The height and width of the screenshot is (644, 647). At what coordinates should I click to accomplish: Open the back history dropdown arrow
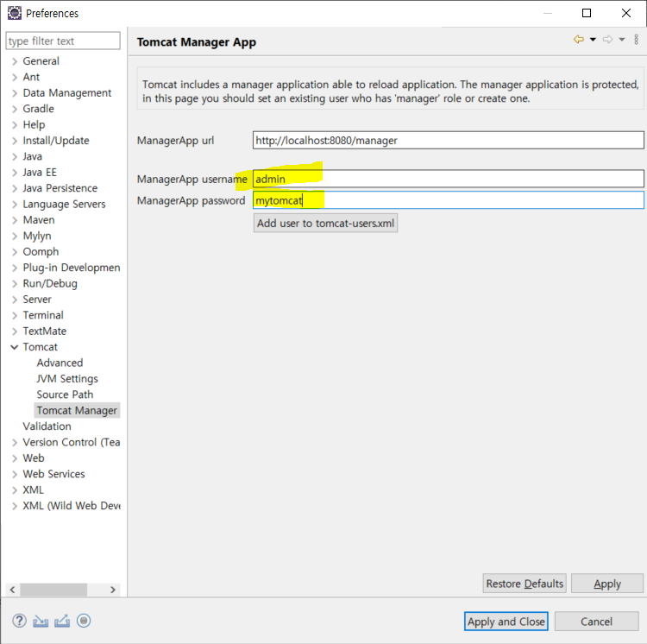pyautogui.click(x=593, y=40)
